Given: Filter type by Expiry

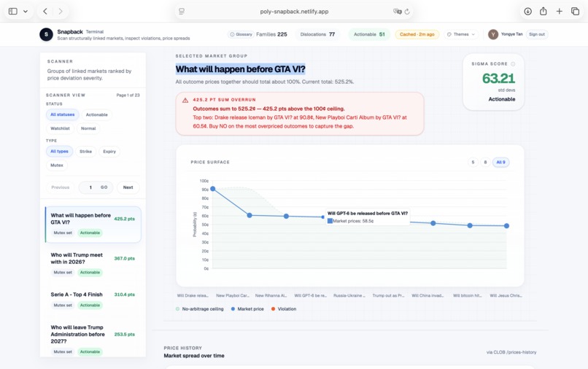Looking at the screenshot, I should click(x=109, y=152).
